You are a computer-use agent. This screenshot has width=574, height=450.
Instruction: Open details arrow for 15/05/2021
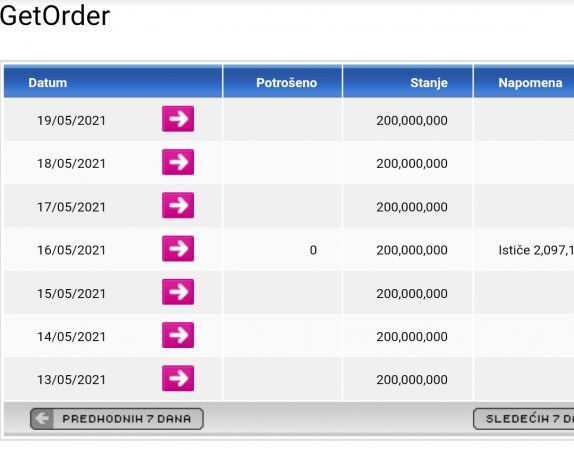[178, 291]
